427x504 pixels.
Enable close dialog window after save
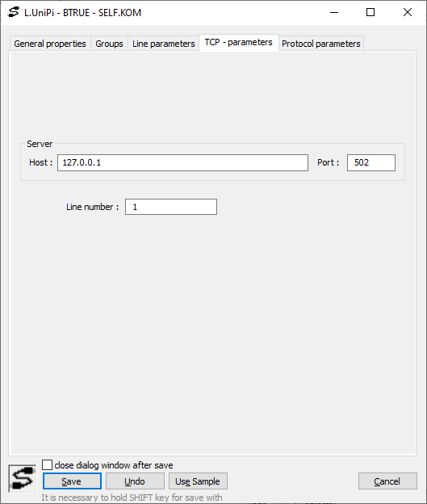pyautogui.click(x=48, y=464)
